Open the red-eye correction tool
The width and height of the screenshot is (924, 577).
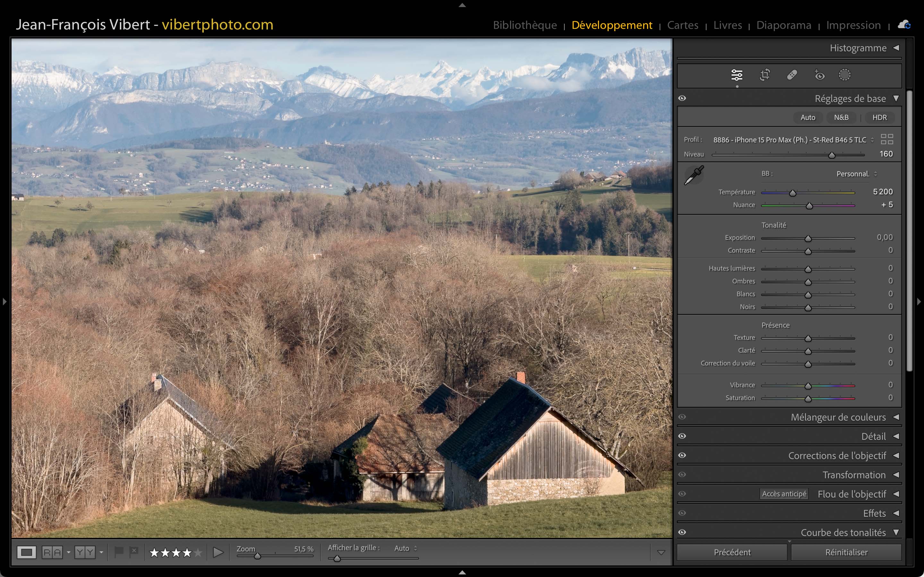coord(819,75)
